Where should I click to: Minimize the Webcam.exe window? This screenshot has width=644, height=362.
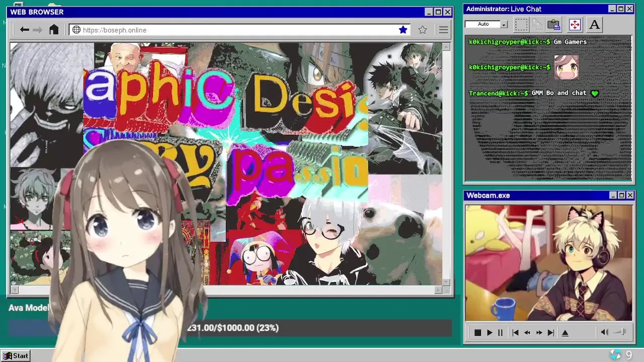click(x=613, y=195)
